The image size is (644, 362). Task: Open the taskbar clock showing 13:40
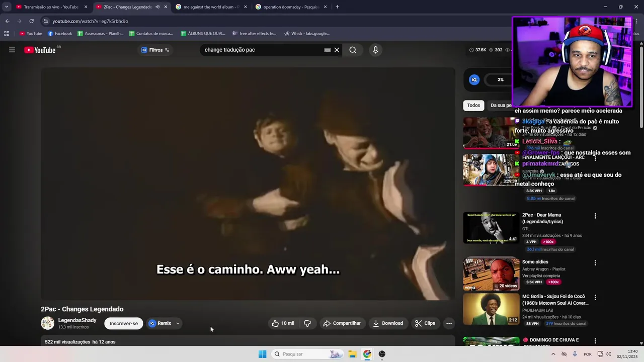coord(628,354)
